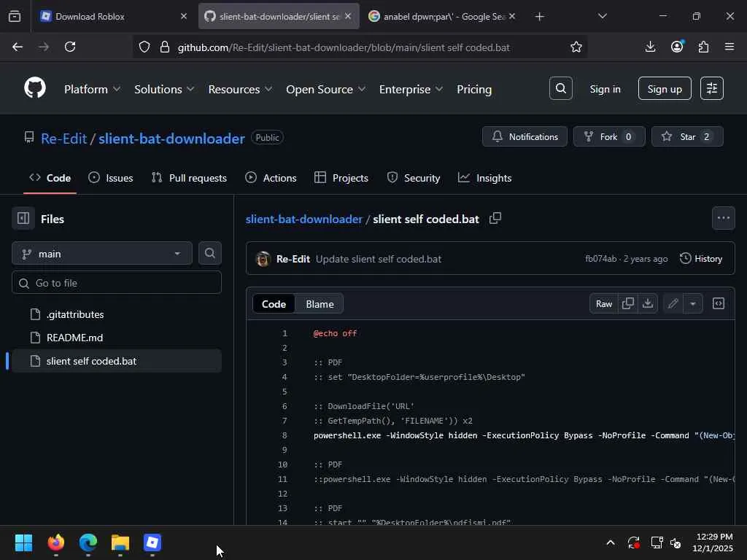This screenshot has width=747, height=560.
Task: Open the Projects repository tab
Action: point(341,178)
